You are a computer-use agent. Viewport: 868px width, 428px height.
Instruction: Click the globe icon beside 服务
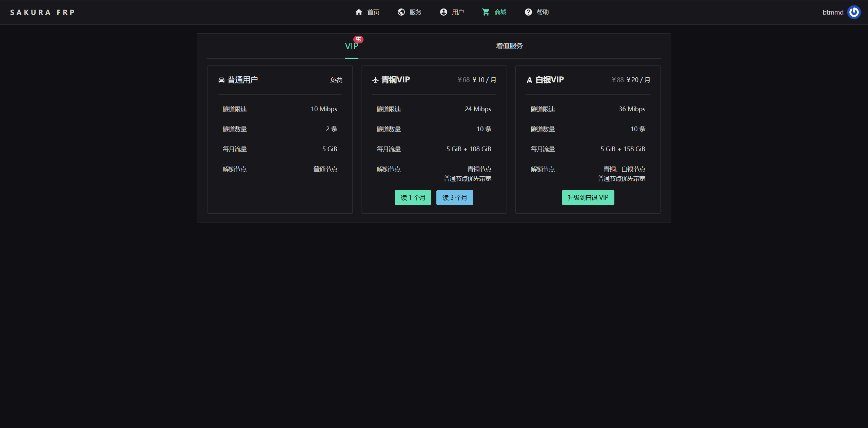click(x=401, y=12)
